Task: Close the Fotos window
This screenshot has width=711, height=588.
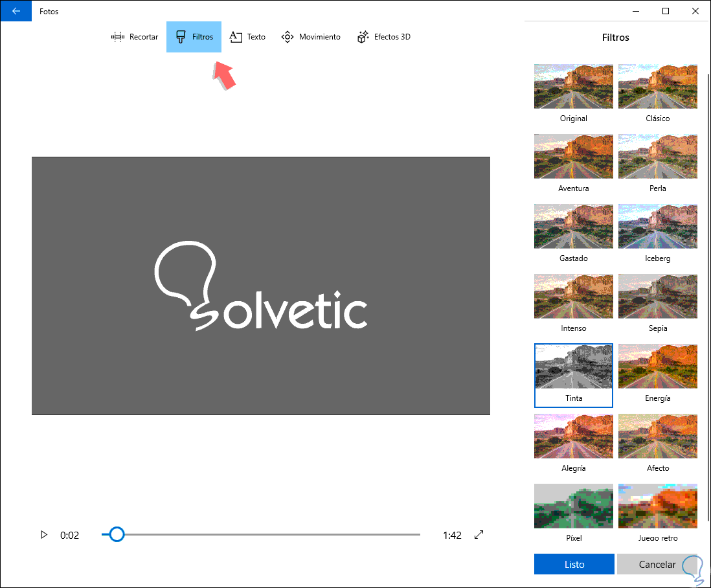Action: pyautogui.click(x=695, y=11)
